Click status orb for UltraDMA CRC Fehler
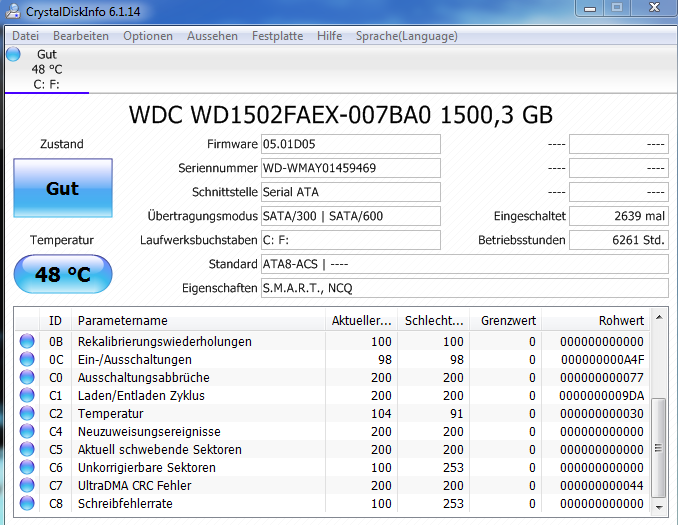Image resolution: width=678 pixels, height=525 pixels. 27,486
